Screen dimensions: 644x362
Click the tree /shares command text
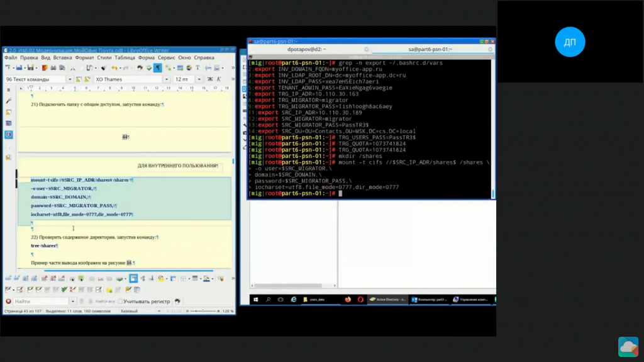click(x=44, y=246)
